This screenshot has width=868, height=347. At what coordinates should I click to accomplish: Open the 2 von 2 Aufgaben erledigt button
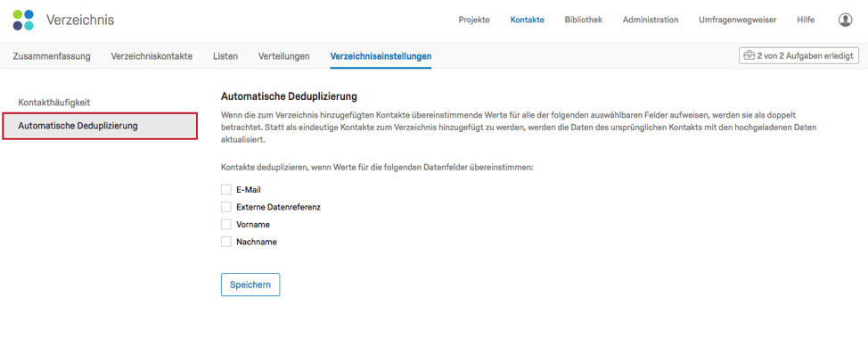coord(798,56)
